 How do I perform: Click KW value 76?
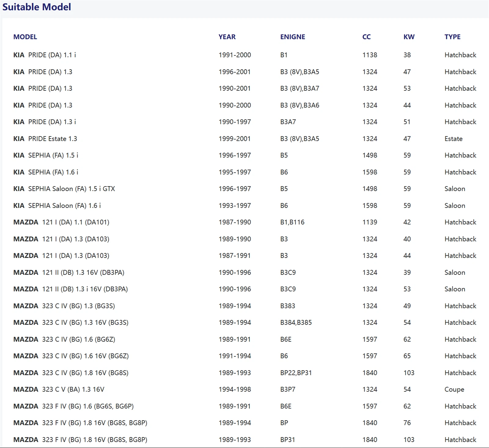[x=407, y=423]
